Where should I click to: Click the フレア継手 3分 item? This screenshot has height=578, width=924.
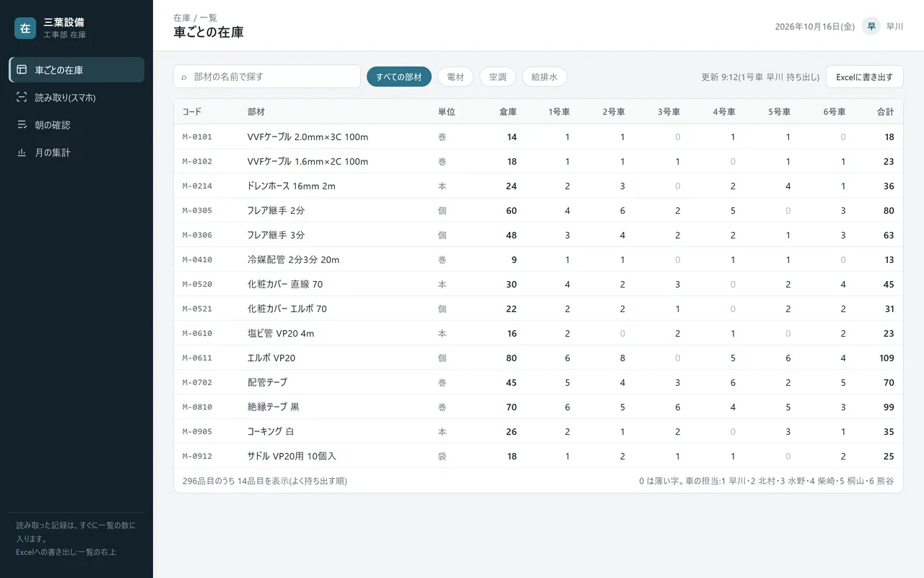276,235
